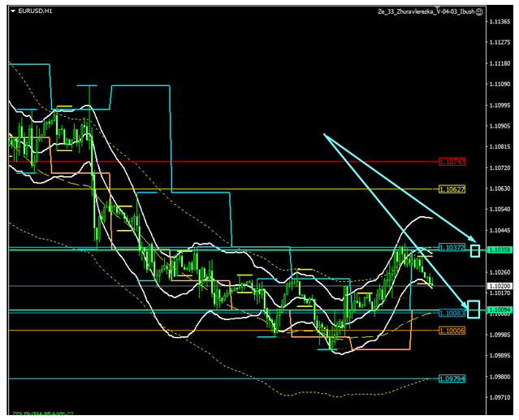
Task: Click the cyan 1.10372 price label
Action: click(451, 247)
